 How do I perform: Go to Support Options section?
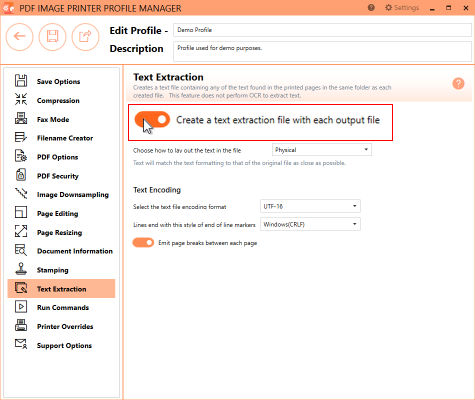(61, 345)
